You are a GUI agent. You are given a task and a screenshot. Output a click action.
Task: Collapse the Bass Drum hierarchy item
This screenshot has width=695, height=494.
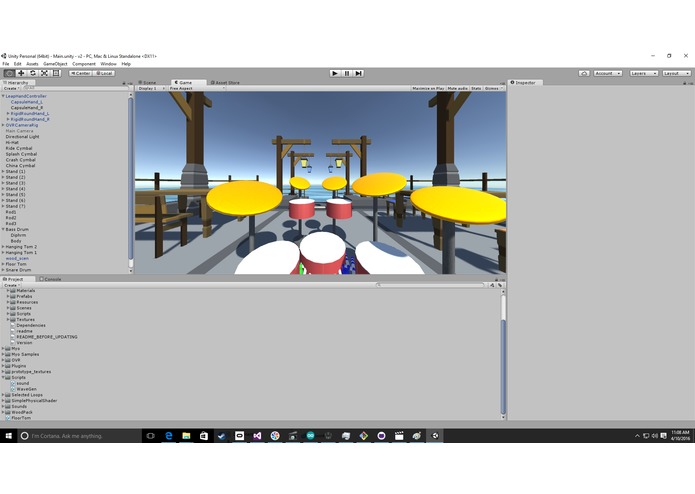3,229
